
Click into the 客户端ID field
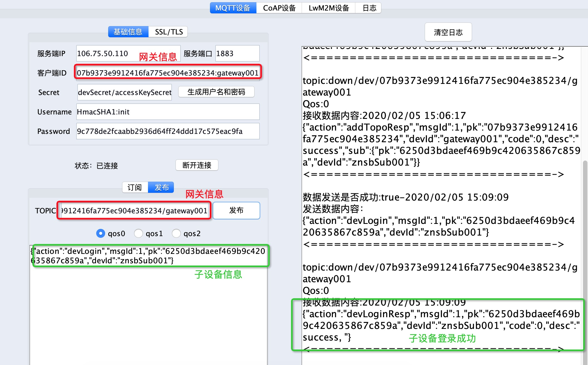[x=168, y=73]
